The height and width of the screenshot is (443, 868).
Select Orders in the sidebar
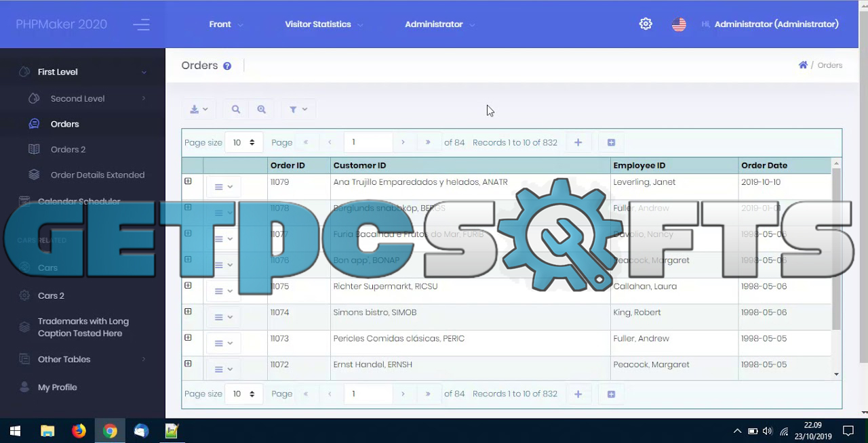83,124
